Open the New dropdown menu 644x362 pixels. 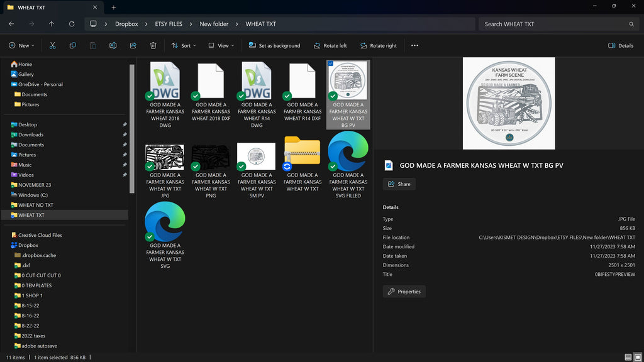pyautogui.click(x=22, y=45)
